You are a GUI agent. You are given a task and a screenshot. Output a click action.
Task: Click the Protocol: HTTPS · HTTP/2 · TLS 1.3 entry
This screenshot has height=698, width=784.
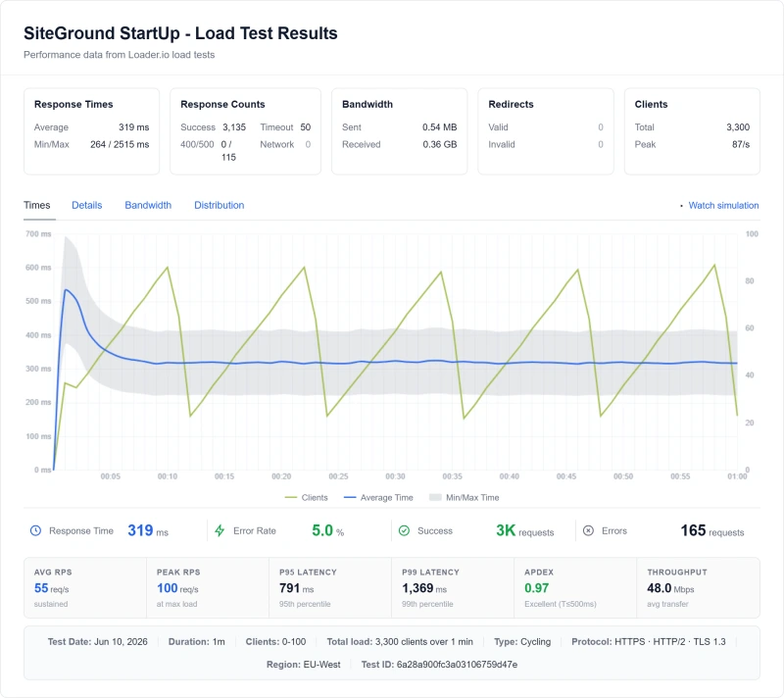coord(649,641)
